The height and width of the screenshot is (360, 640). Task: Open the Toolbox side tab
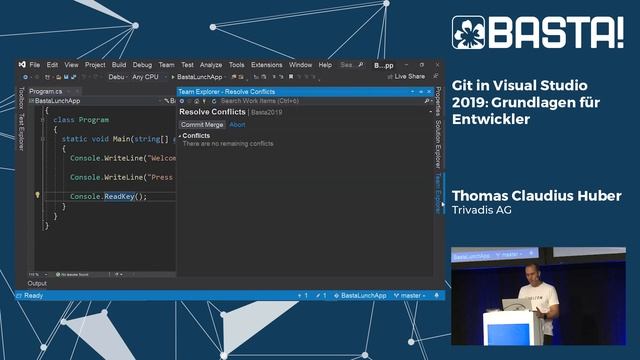coord(21,98)
